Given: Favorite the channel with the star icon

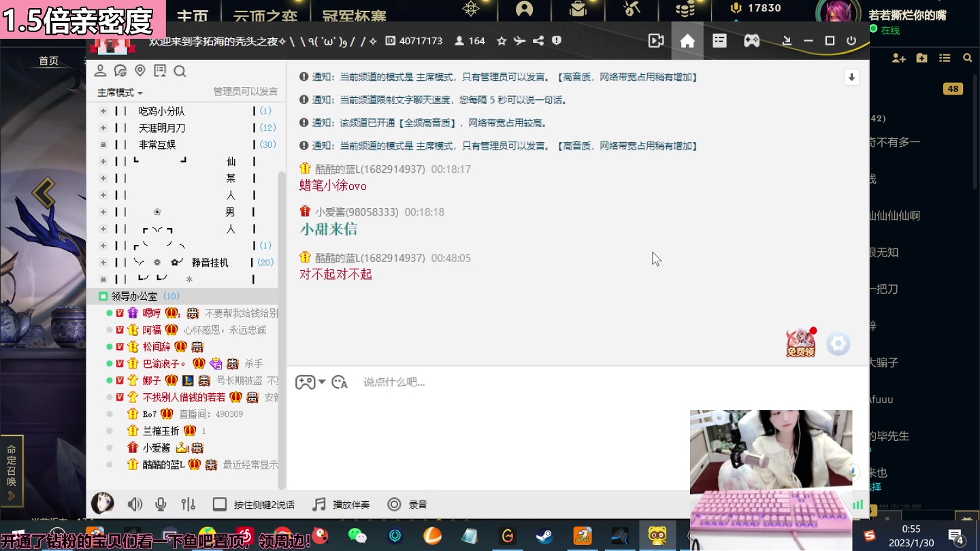Looking at the screenshot, I should (x=502, y=41).
